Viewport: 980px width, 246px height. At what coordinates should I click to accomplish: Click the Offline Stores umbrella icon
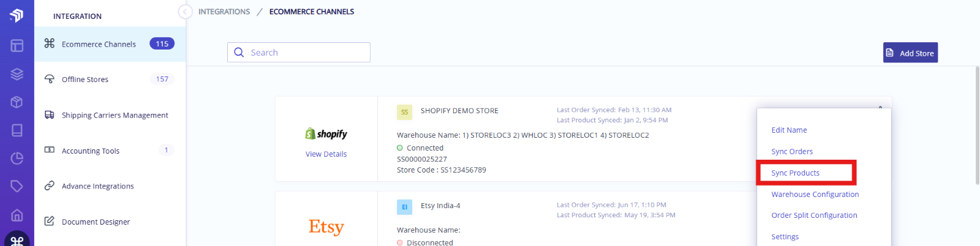(50, 79)
